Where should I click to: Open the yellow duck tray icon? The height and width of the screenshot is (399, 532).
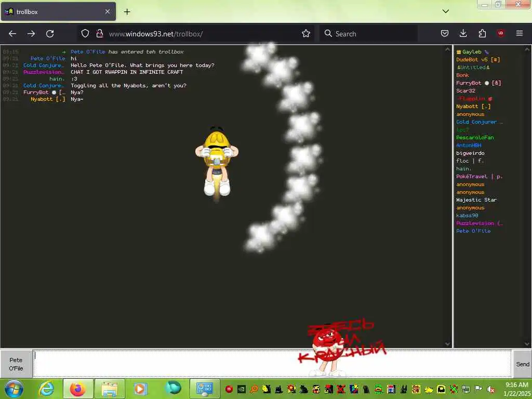point(429,390)
